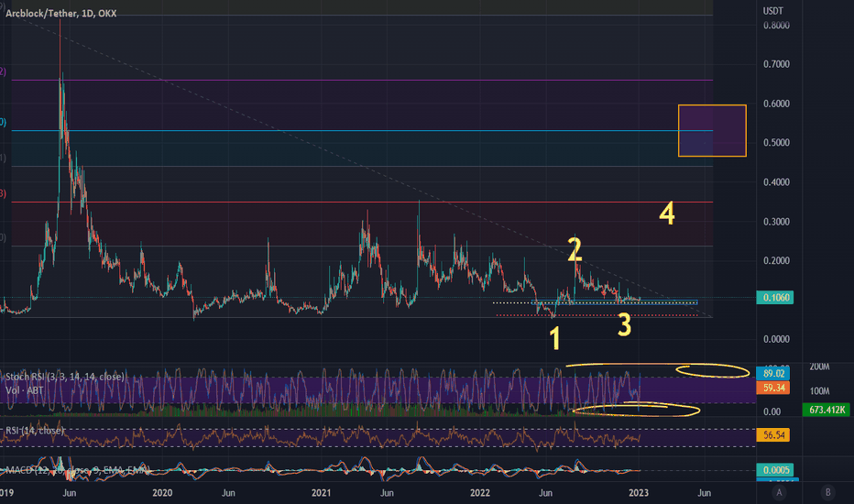854x504 pixels.
Task: Click the RSI value tag 56.54
Action: point(772,434)
